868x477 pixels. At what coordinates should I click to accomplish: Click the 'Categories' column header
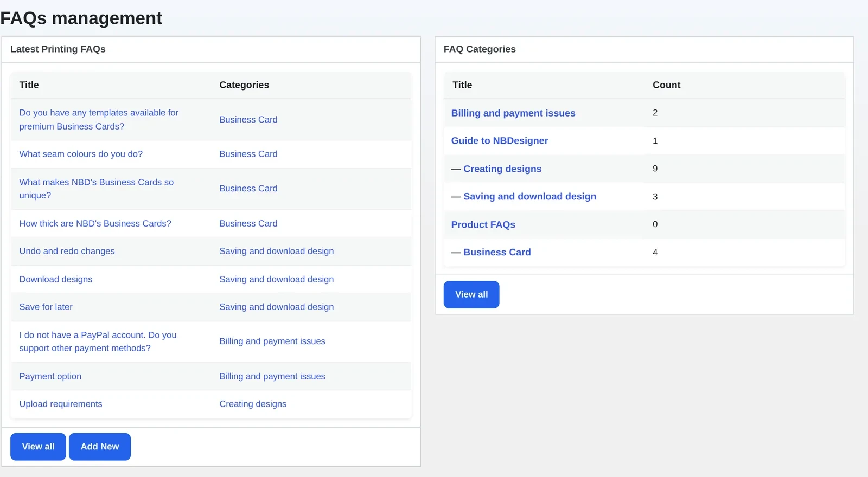click(244, 85)
